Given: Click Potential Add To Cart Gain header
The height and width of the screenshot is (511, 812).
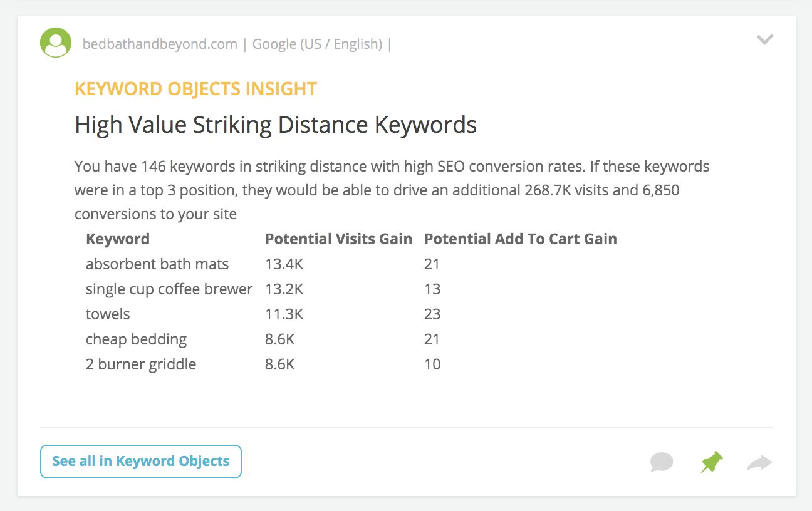Looking at the screenshot, I should 521,239.
